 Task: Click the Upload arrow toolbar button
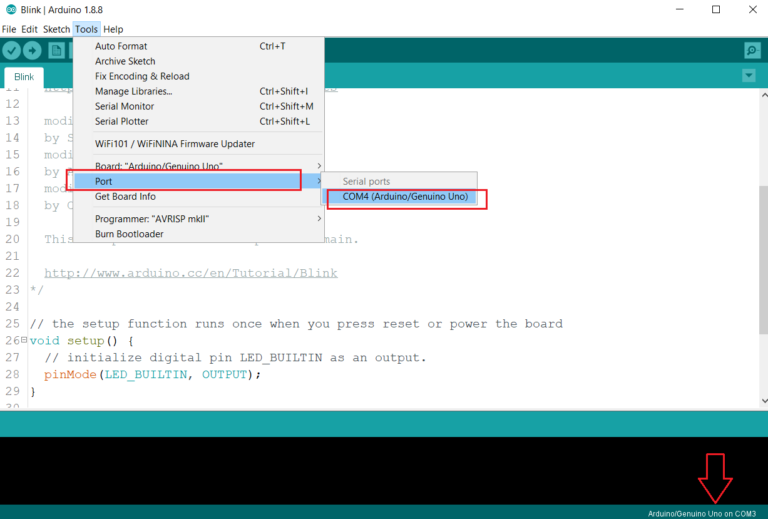[x=32, y=50]
